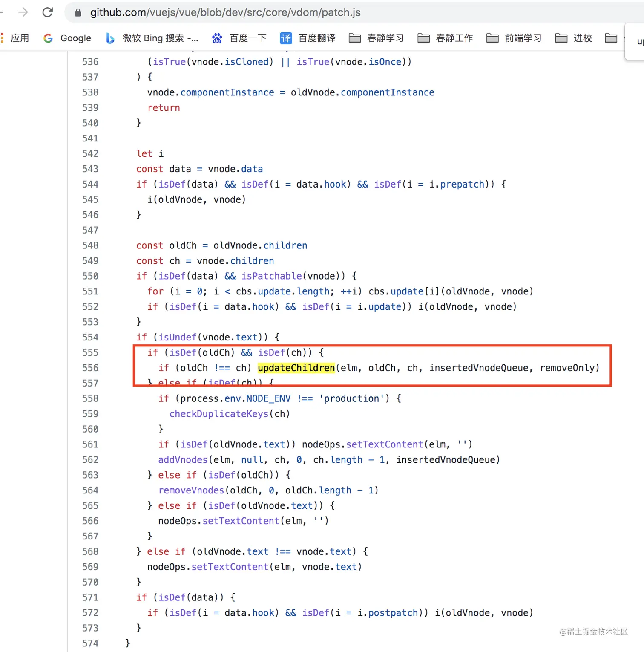Click line number 538
The width and height of the screenshot is (644, 652).
click(x=90, y=92)
